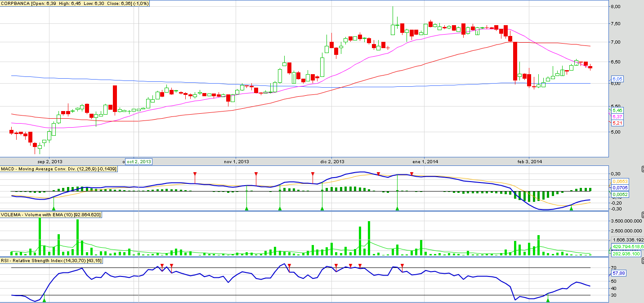
Task: Close the RSI indicator panel
Action: (642, 260)
